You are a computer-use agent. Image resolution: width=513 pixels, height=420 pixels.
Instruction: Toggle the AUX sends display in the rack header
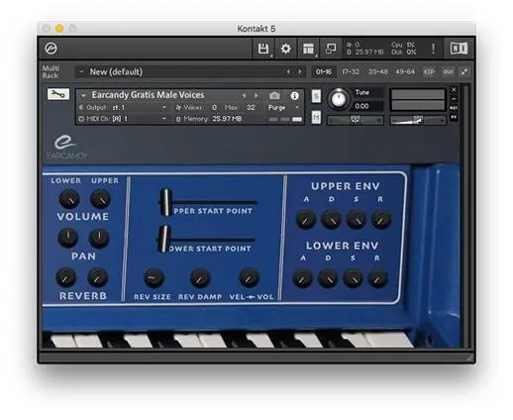(x=448, y=71)
